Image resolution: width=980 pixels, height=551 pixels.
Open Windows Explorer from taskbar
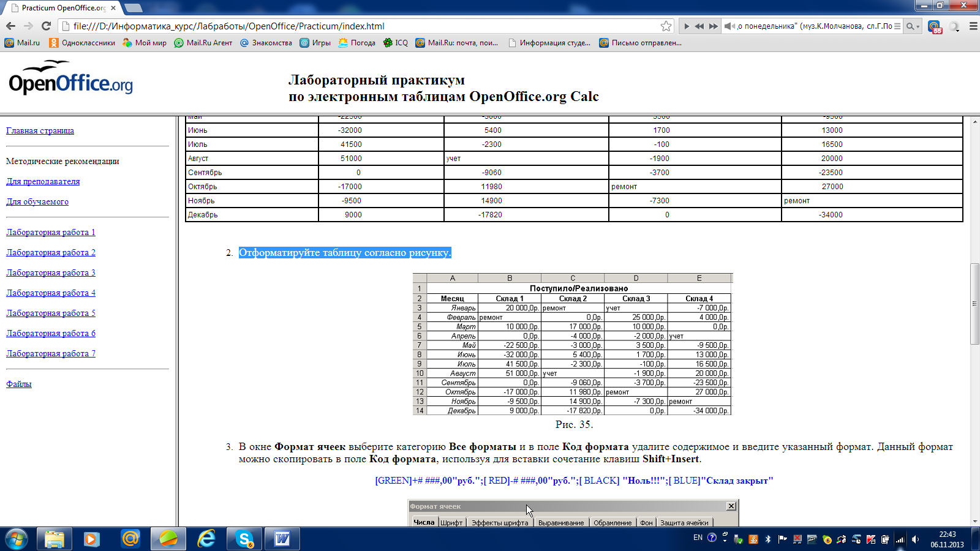pyautogui.click(x=55, y=539)
